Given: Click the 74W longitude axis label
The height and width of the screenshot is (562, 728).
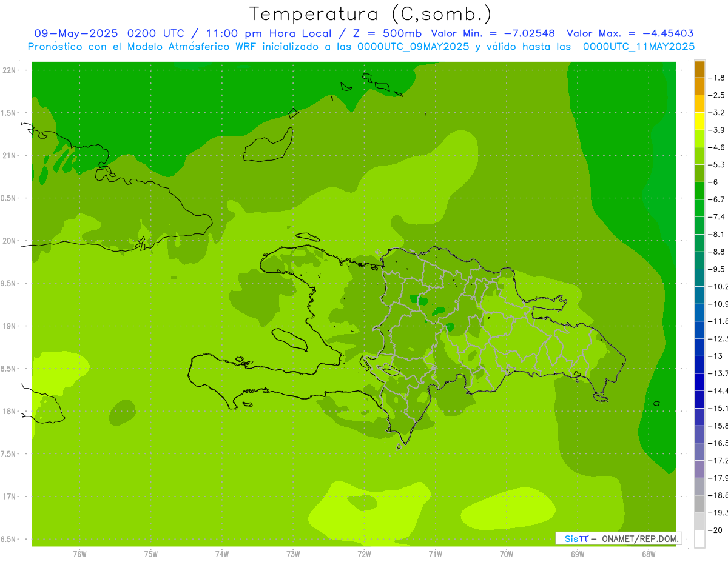Looking at the screenshot, I should coord(222,554).
